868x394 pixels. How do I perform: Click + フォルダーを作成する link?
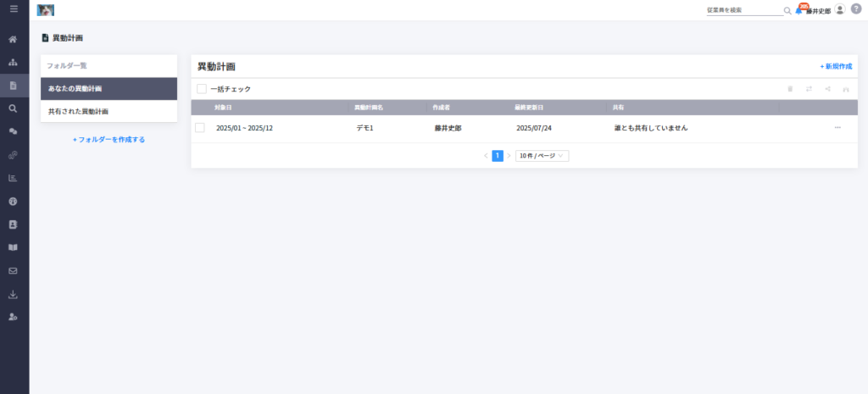coord(109,140)
